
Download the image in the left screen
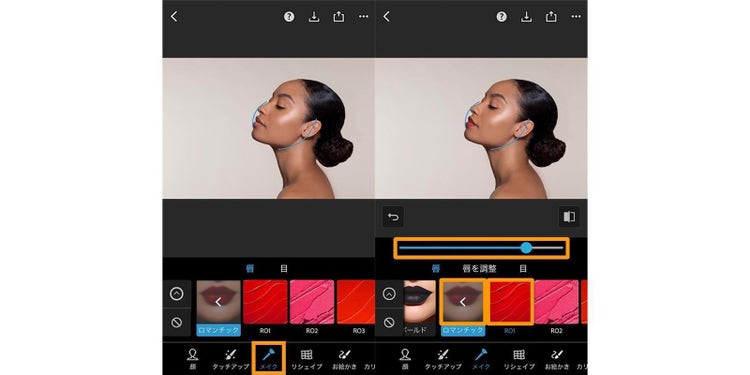tap(314, 17)
